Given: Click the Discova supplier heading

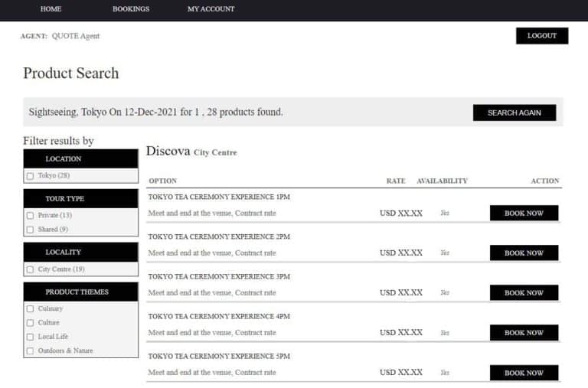Looking at the screenshot, I should click(x=168, y=151).
